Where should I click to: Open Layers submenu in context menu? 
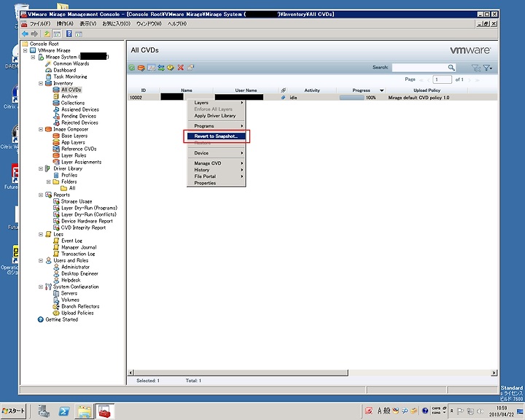(x=216, y=103)
